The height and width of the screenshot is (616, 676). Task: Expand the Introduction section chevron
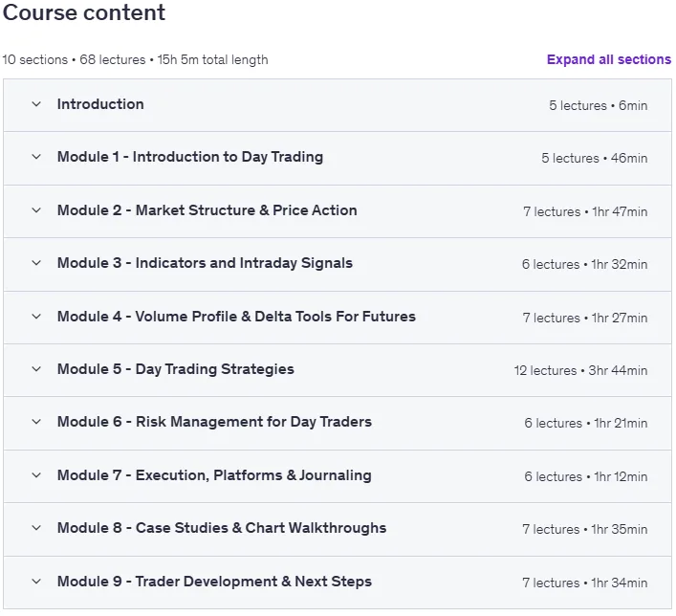click(x=36, y=104)
